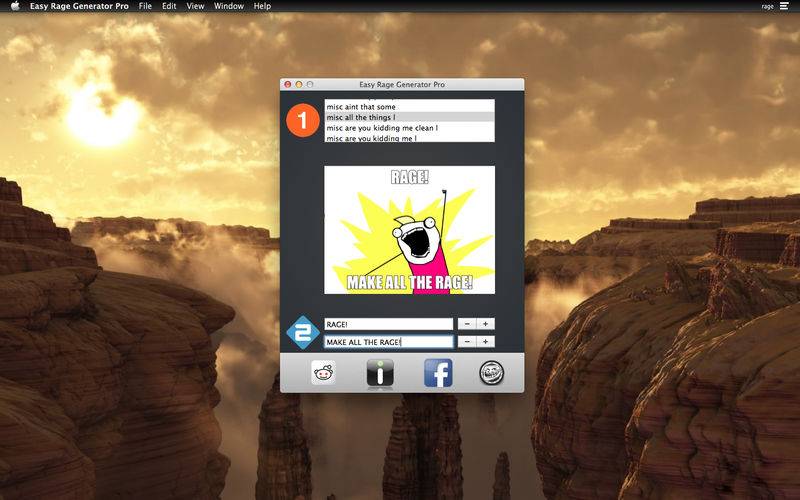Click the Reddit alien share icon
This screenshot has width=800, height=500.
(x=323, y=372)
